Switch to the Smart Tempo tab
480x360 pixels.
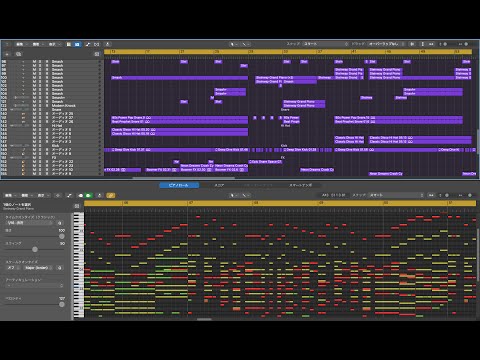point(300,185)
